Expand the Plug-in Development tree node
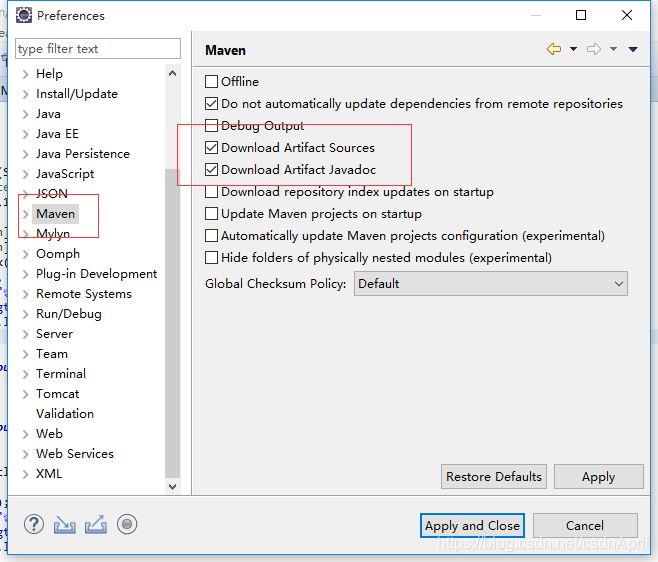658x562 pixels. 26,274
